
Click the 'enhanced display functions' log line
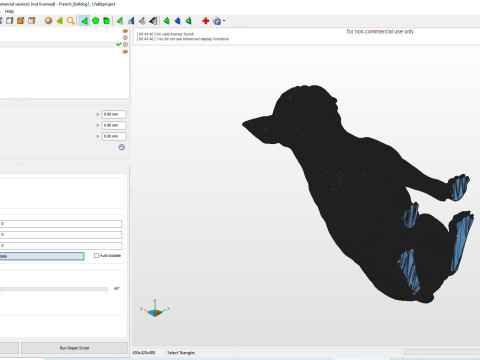coord(183,39)
